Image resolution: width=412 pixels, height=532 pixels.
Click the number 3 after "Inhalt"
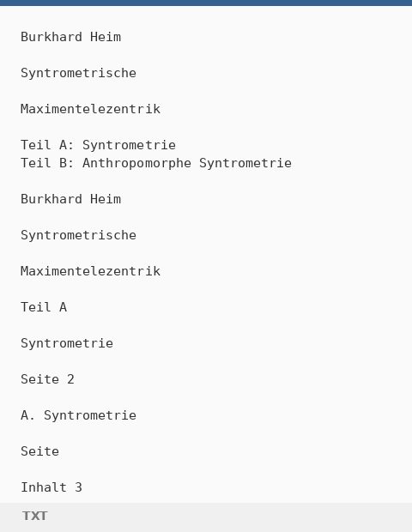tap(78, 487)
